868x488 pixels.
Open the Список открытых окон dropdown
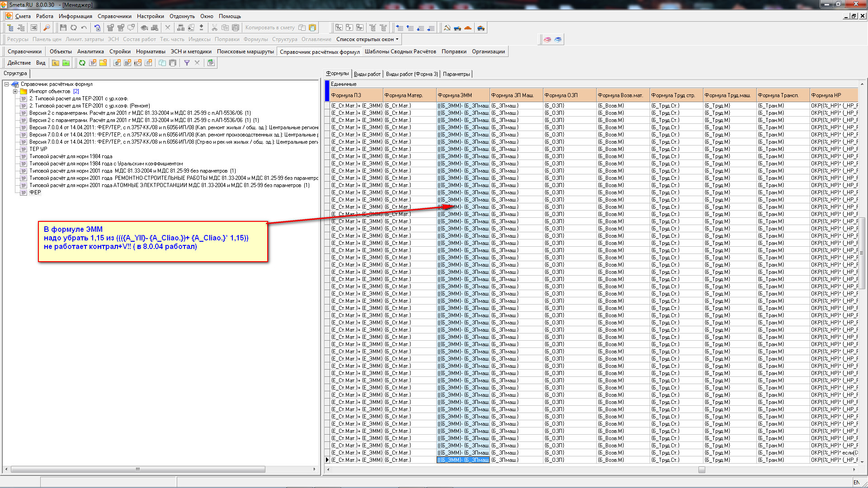point(367,39)
